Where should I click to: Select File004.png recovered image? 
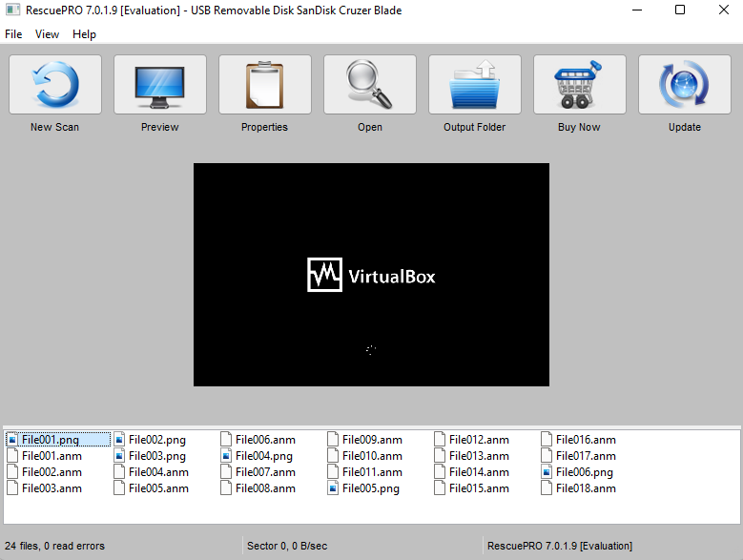[x=263, y=456]
